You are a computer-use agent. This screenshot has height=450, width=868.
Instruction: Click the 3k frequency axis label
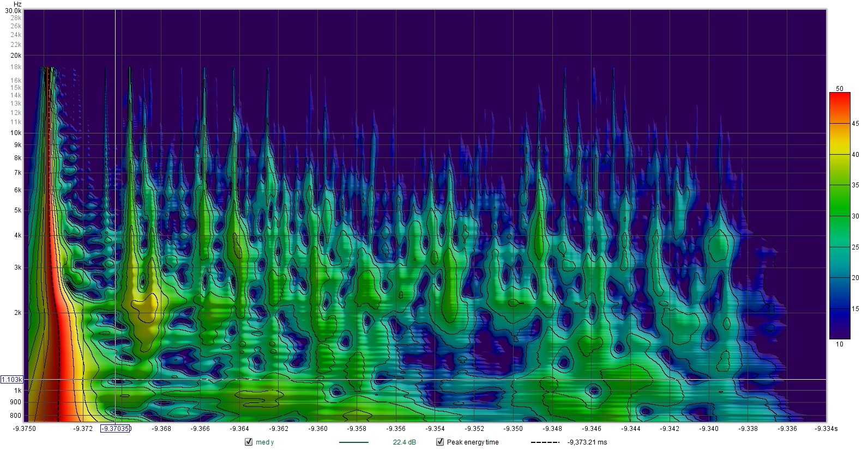pyautogui.click(x=18, y=267)
